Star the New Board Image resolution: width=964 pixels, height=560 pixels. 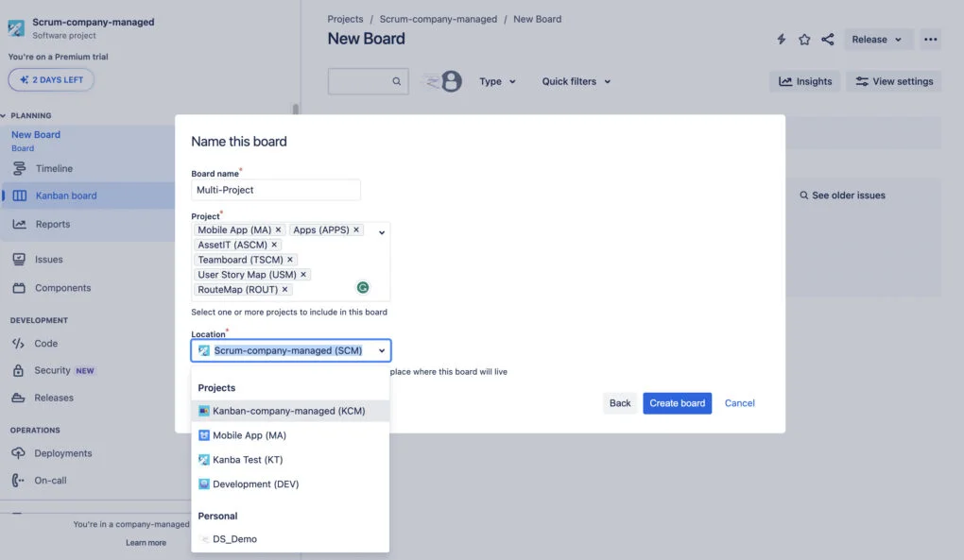(804, 40)
